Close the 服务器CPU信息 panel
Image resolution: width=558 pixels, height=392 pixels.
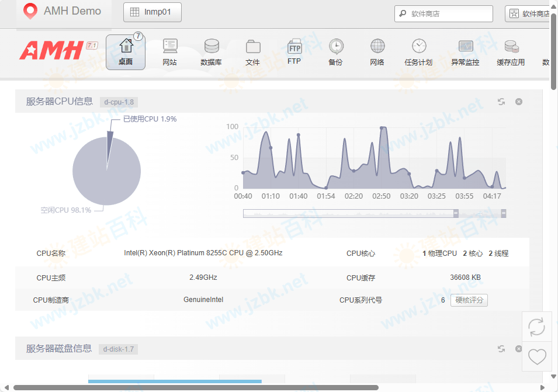point(519,102)
